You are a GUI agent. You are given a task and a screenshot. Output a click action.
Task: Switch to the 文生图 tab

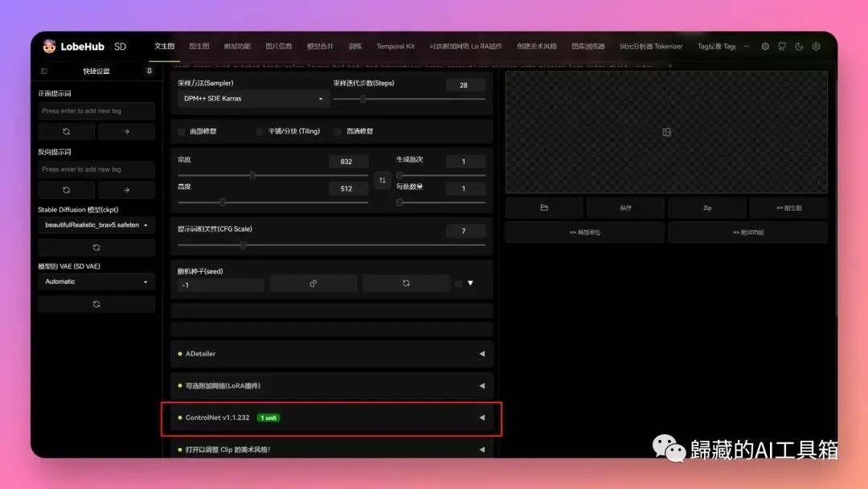point(165,47)
